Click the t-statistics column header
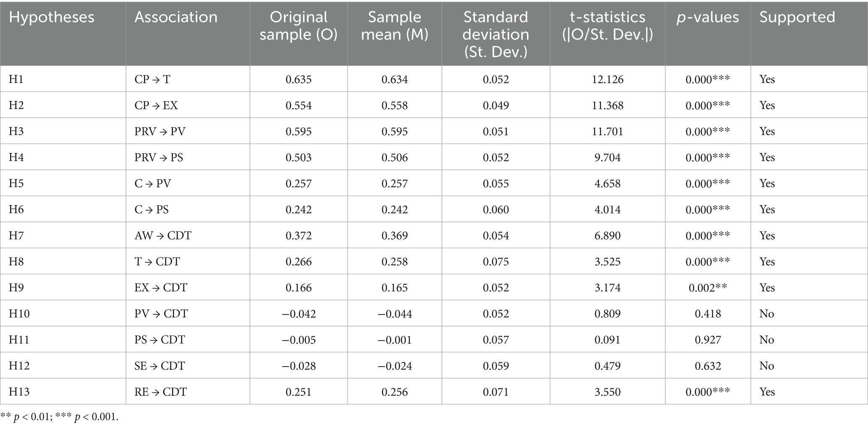This screenshot has width=868, height=427. coord(607,26)
